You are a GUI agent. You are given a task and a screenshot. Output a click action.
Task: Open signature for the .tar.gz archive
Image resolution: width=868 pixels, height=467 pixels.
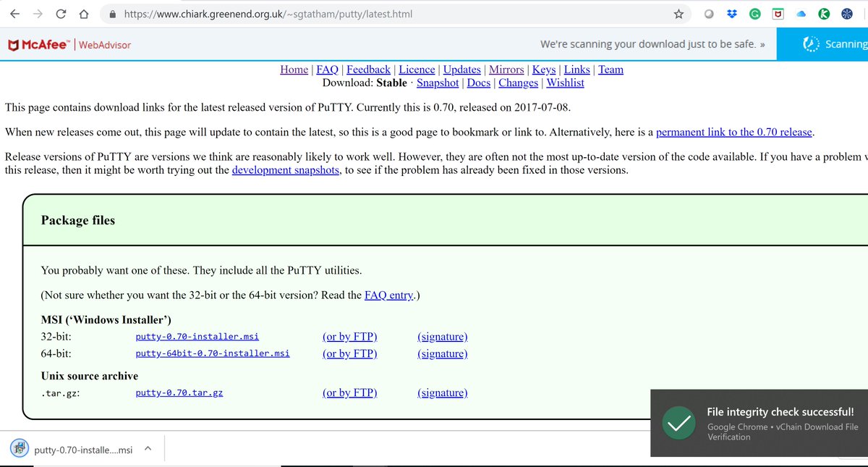(443, 392)
